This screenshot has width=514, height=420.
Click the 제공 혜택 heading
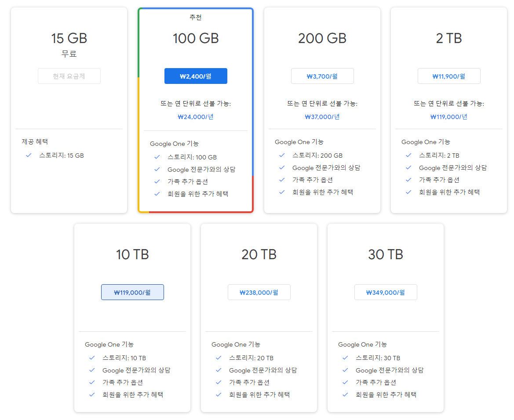click(35, 141)
